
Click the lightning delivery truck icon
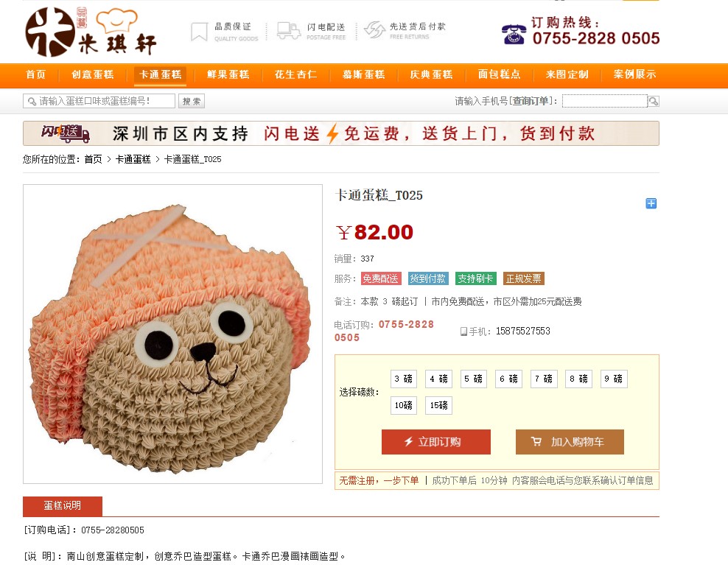(x=289, y=31)
